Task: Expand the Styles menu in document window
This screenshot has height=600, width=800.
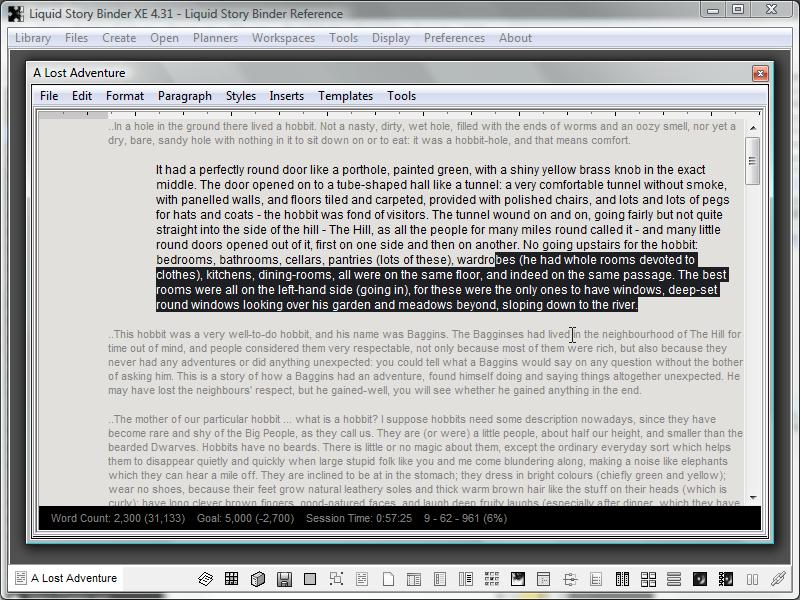Action: pos(240,96)
